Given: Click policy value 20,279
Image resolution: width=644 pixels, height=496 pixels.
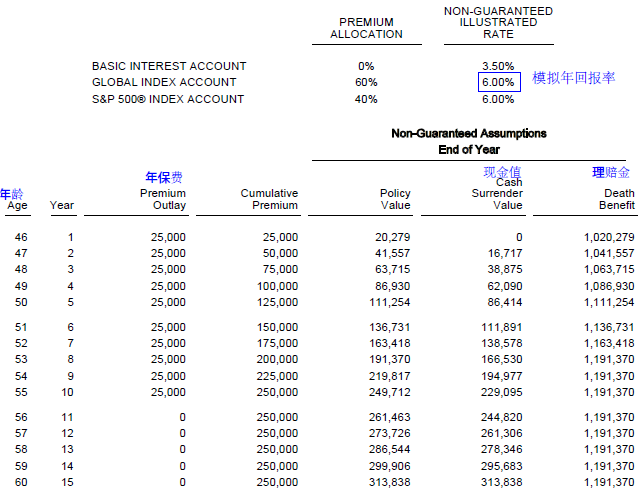Looking at the screenshot, I should (x=392, y=237).
